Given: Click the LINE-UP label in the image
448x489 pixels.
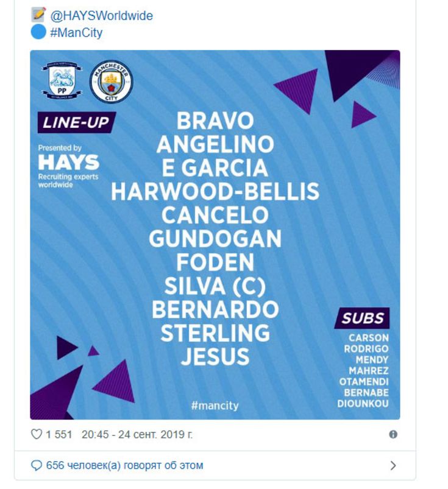Looking at the screenshot, I should [76, 122].
